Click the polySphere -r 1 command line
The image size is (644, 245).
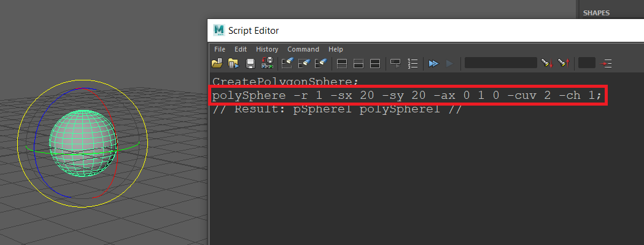pos(407,96)
